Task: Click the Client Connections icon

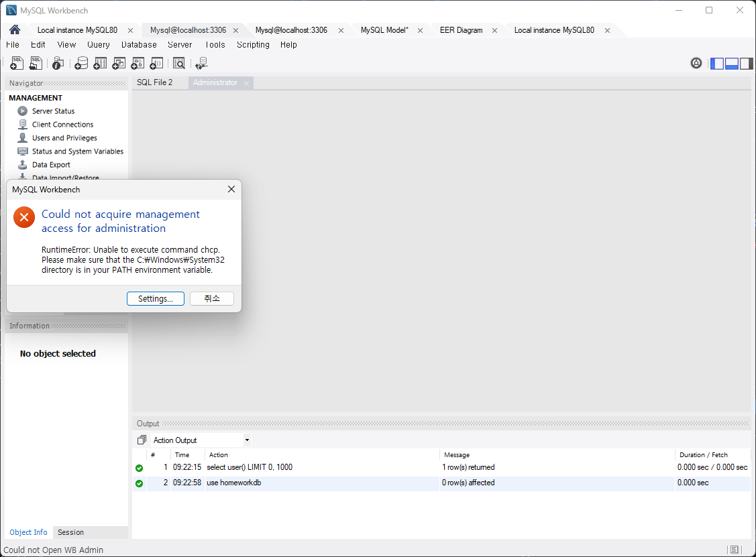Action: click(x=23, y=124)
